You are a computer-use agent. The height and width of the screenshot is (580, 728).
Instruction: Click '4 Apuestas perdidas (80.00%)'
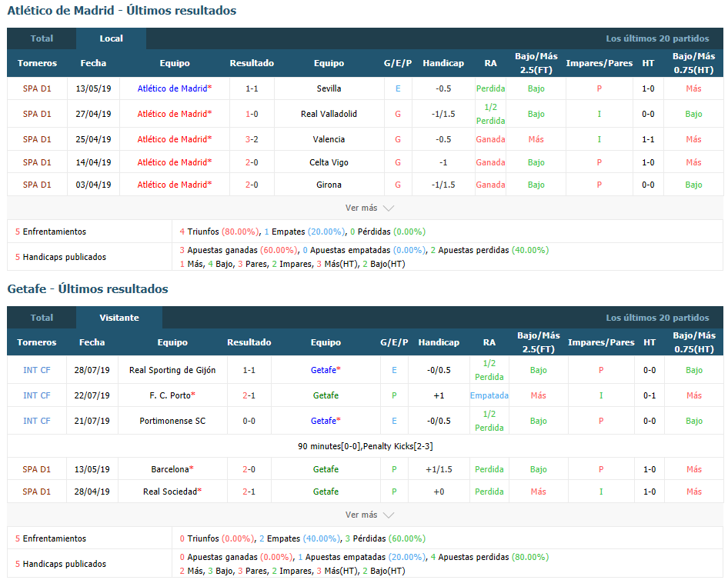pos(489,557)
